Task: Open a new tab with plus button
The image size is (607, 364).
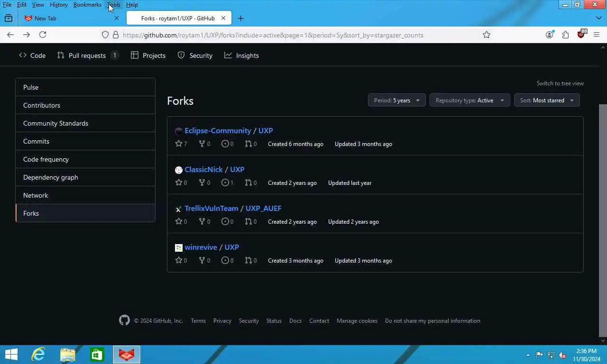Action: pos(240,18)
